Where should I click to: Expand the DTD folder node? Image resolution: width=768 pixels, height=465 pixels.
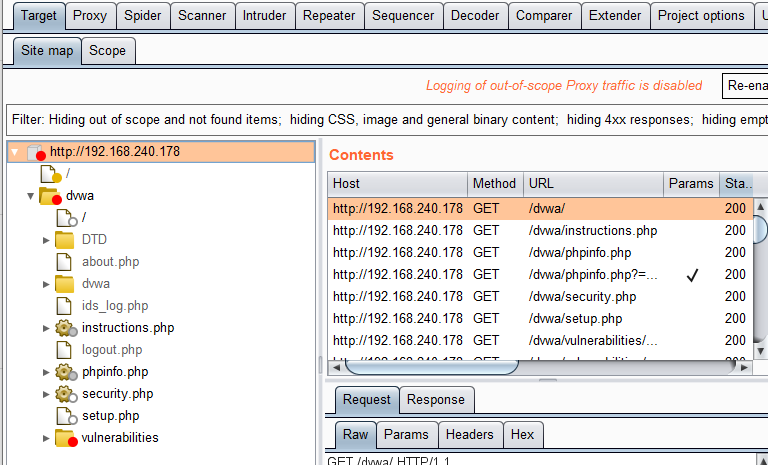(x=46, y=240)
